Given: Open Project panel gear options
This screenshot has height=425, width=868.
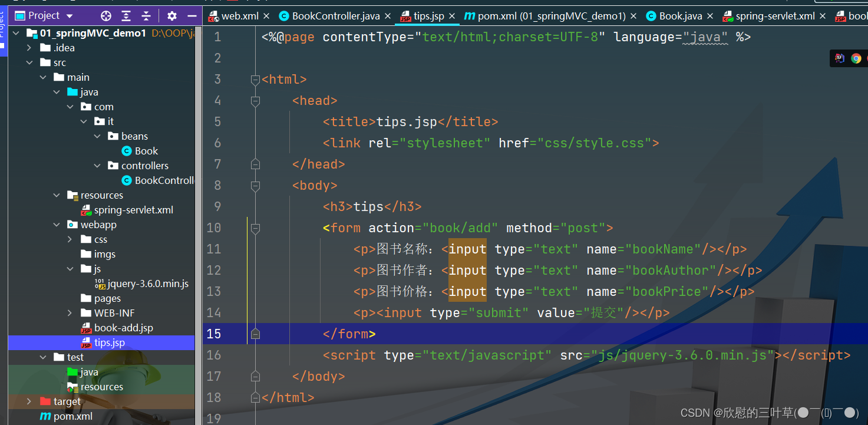Looking at the screenshot, I should coord(172,16).
